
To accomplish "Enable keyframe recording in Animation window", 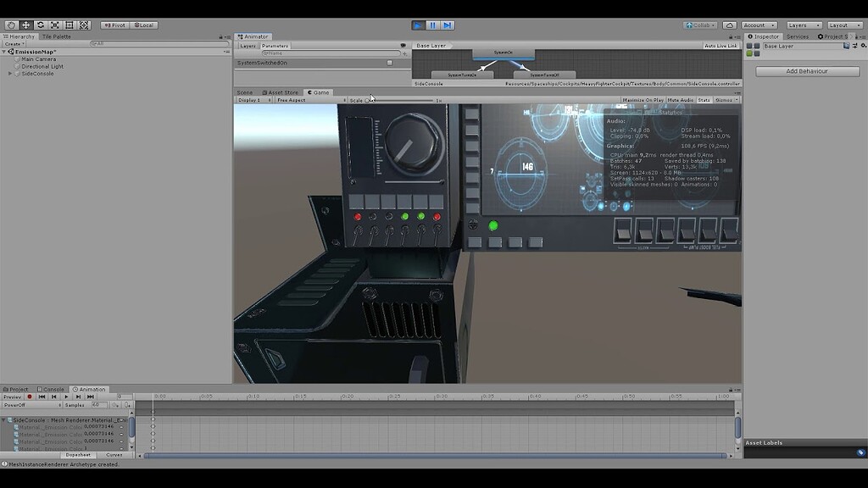I will [x=30, y=396].
